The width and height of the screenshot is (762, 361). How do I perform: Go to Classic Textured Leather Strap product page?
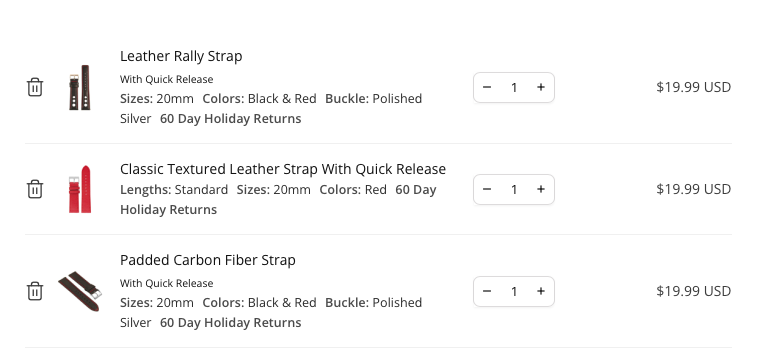(283, 169)
